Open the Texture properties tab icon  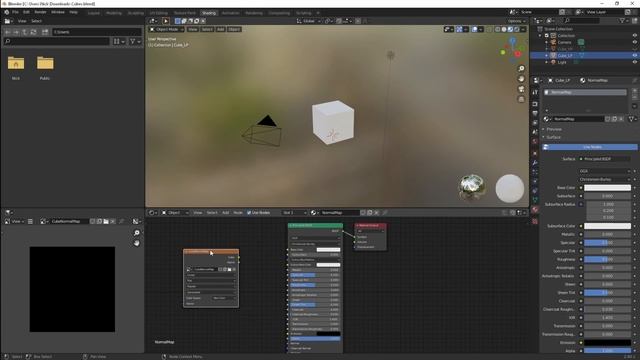pyautogui.click(x=535, y=221)
